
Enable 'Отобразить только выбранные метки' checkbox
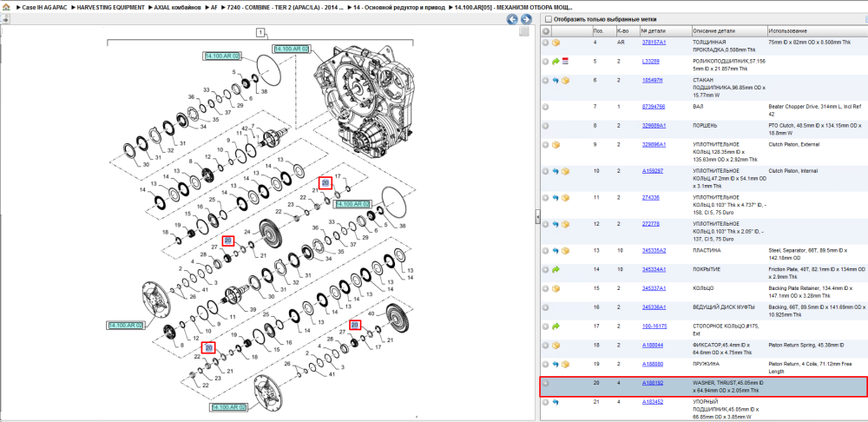[549, 19]
